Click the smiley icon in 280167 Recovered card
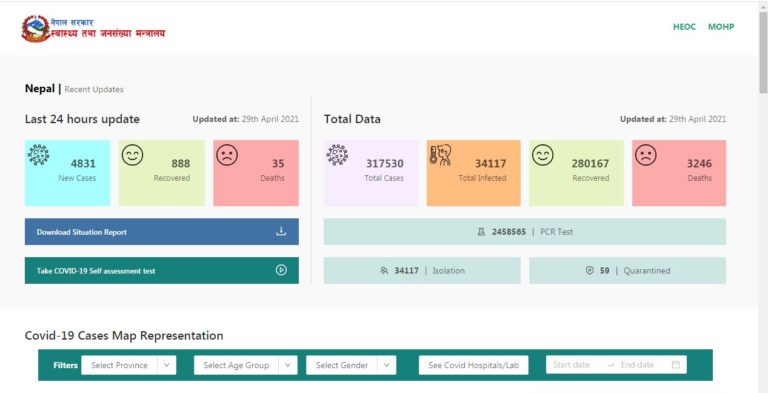Viewport: 768px width, 393px height. pos(543,155)
